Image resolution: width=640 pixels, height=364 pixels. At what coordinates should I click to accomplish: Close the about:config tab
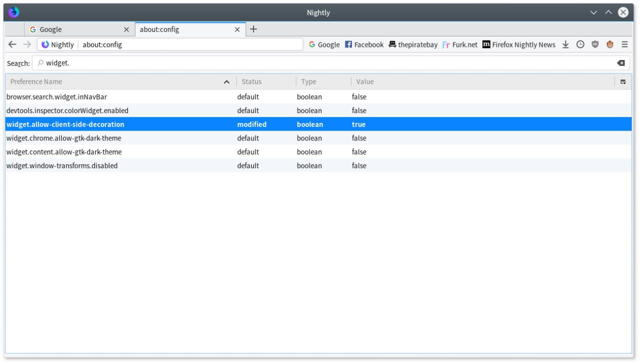click(x=237, y=29)
